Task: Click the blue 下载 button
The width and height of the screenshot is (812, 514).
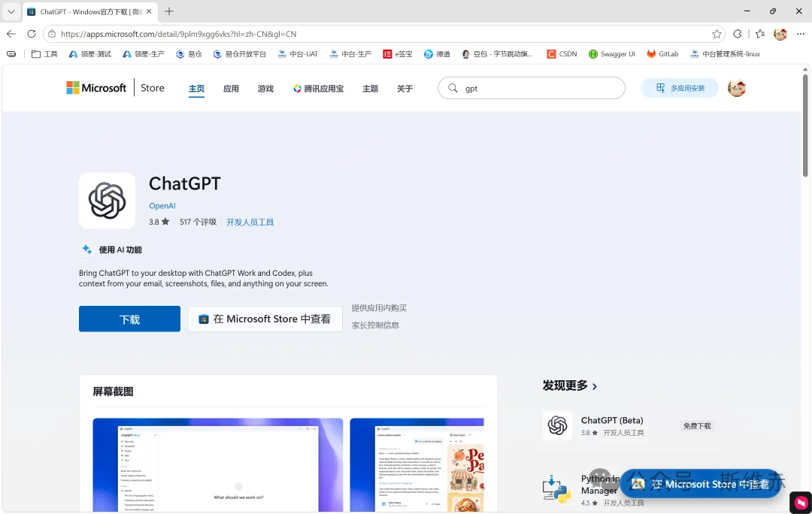Action: (129, 319)
